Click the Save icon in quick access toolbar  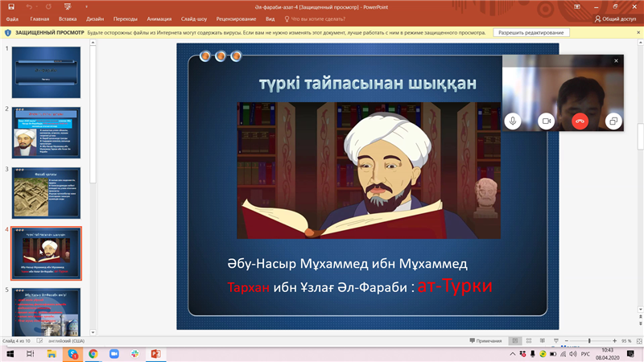[x=10, y=6]
